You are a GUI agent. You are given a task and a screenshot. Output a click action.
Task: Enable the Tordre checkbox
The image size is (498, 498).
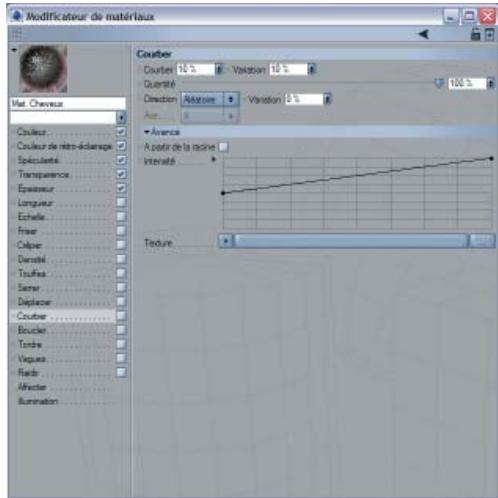121,344
